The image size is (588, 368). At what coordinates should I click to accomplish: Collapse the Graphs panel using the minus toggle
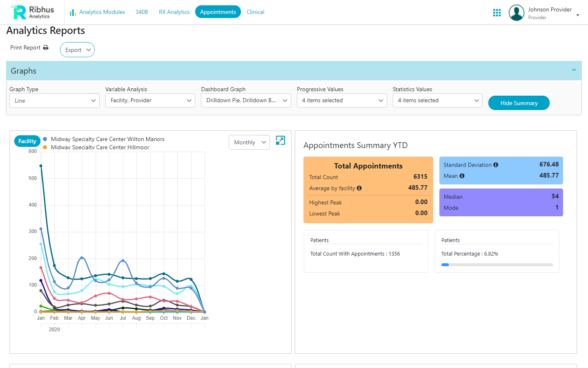click(x=573, y=70)
